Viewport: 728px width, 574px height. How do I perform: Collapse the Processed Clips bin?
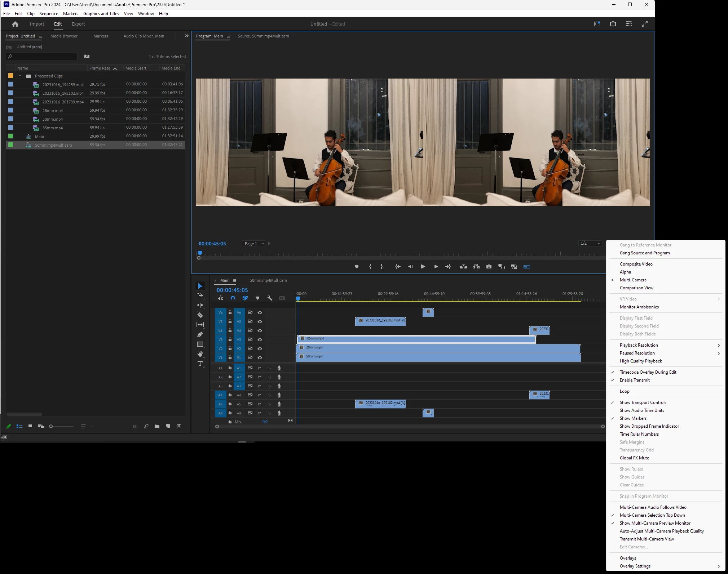20,76
